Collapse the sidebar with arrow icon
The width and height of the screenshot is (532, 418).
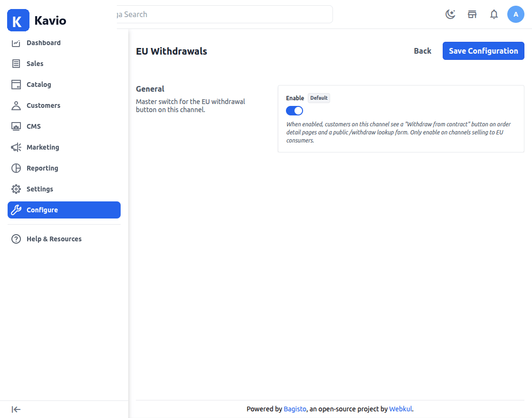[x=16, y=409]
